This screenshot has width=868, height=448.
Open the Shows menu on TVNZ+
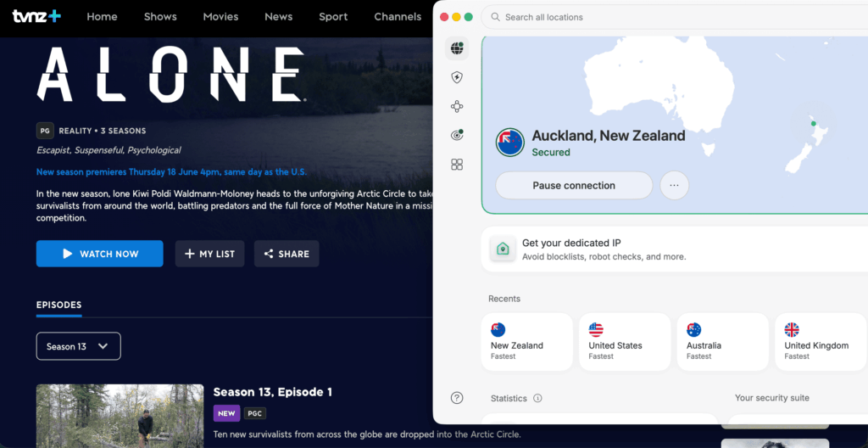coord(160,17)
